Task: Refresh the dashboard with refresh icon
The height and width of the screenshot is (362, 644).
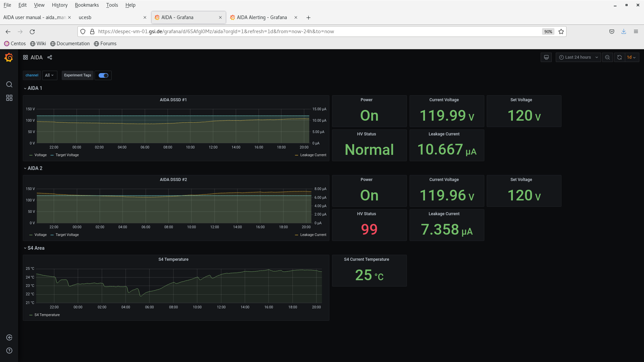Action: pyautogui.click(x=619, y=57)
